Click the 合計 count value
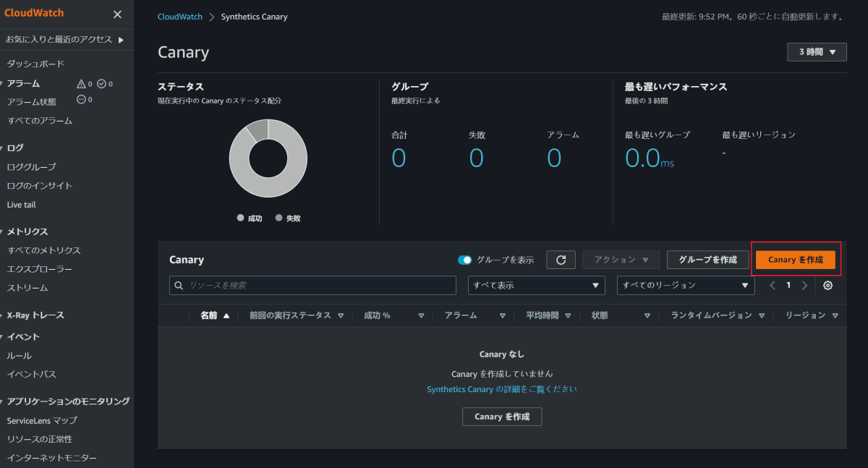The height and width of the screenshot is (468, 868). pos(399,158)
